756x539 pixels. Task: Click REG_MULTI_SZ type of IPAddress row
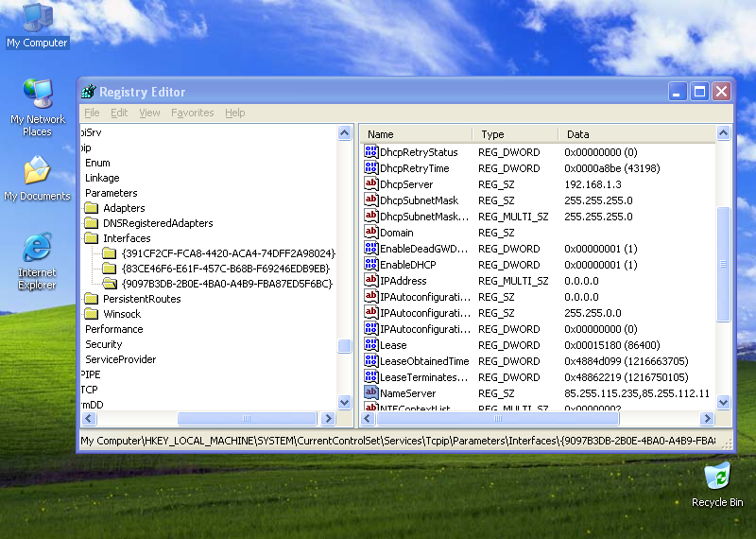click(513, 281)
